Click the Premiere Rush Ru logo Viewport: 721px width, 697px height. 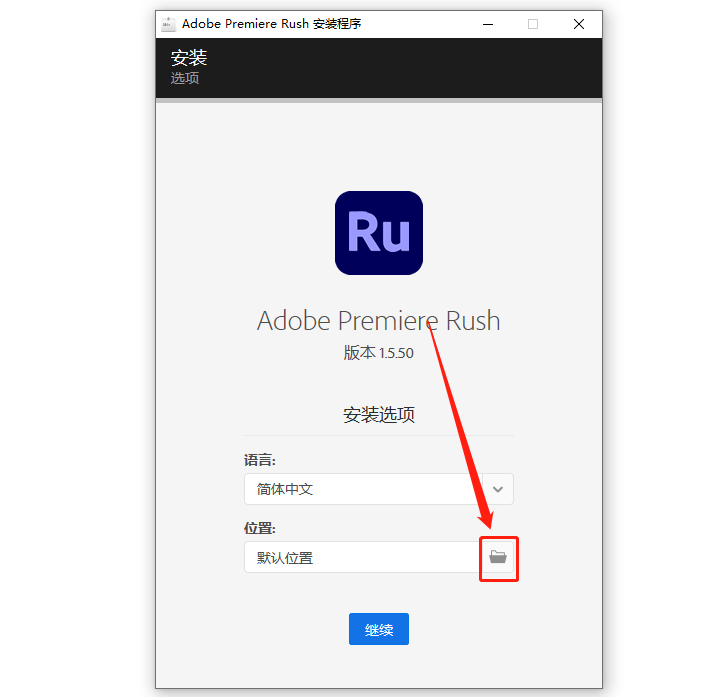pos(379,233)
